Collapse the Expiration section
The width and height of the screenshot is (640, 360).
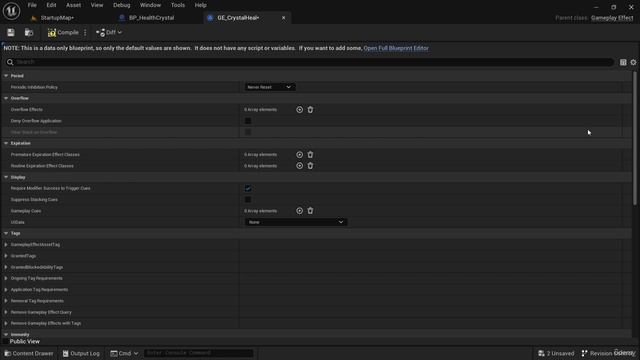point(6,143)
